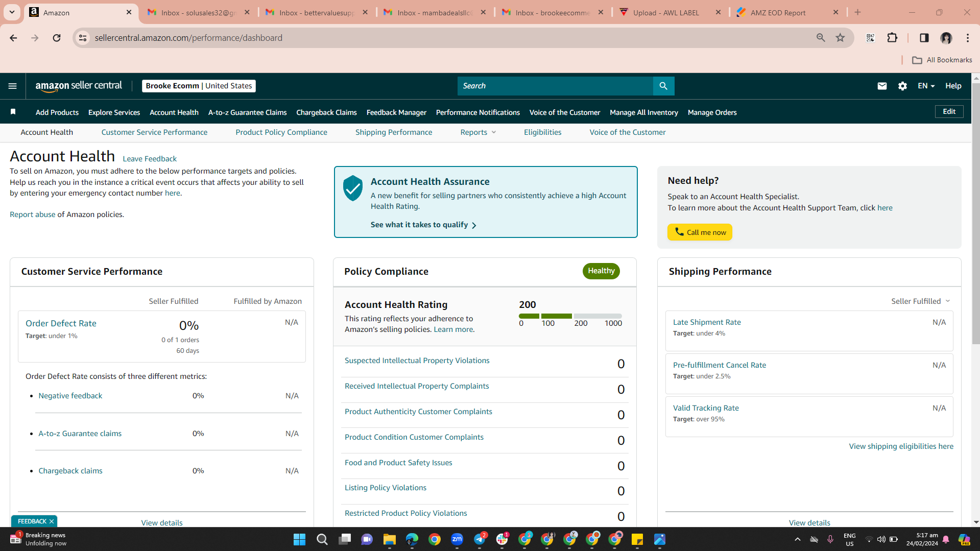Viewport: 980px width, 551px height.
Task: Click the browser zoom magnifier icon
Action: point(821,38)
